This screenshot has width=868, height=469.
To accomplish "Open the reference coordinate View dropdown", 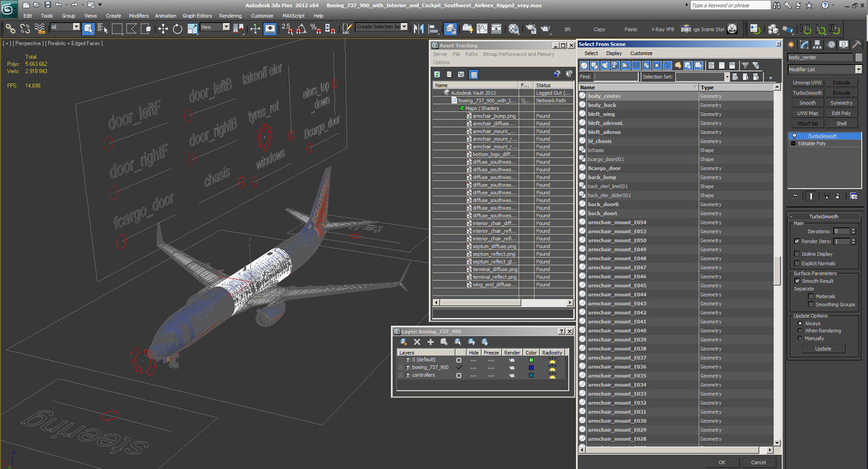I will point(215,27).
